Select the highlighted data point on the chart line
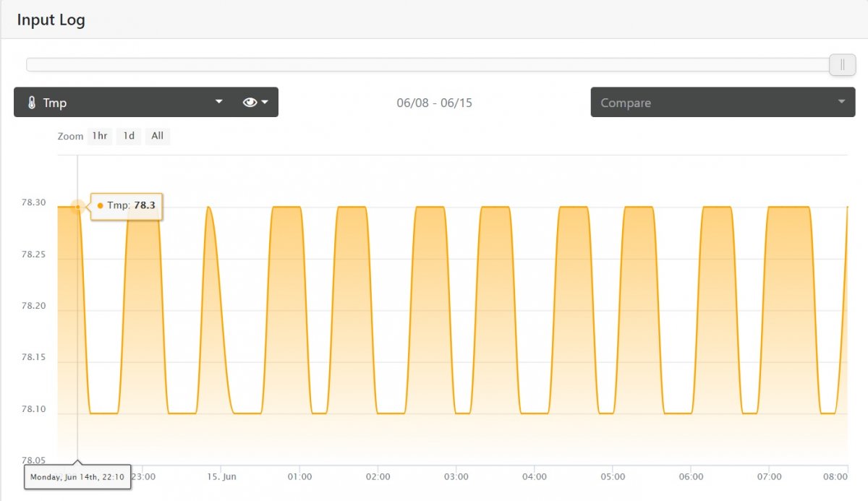This screenshot has height=501, width=868. pyautogui.click(x=77, y=207)
